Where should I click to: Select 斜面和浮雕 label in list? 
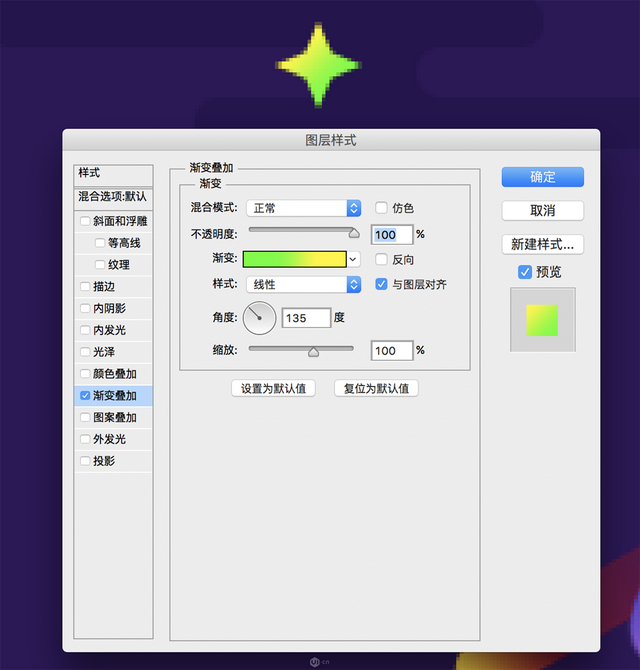pyautogui.click(x=120, y=221)
